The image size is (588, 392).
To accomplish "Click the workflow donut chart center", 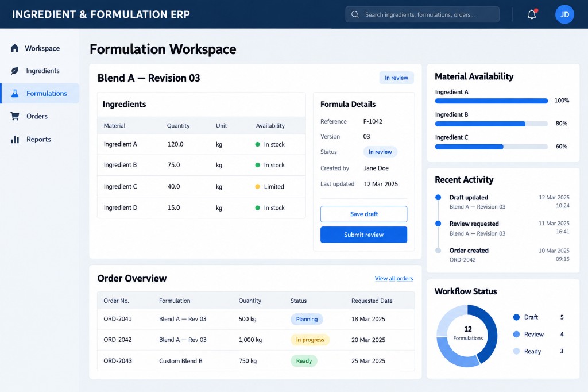I will coord(467,333).
